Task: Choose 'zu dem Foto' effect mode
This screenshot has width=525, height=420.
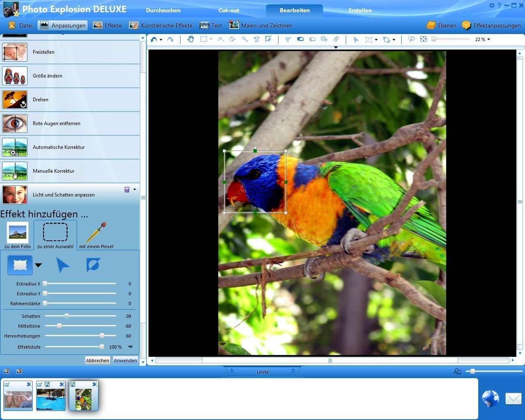Action: coord(18,235)
